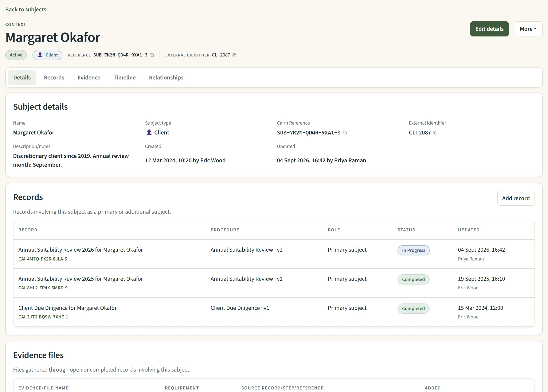The width and height of the screenshot is (548, 392).
Task: Click the ROLE column header
Action: pyautogui.click(x=334, y=230)
